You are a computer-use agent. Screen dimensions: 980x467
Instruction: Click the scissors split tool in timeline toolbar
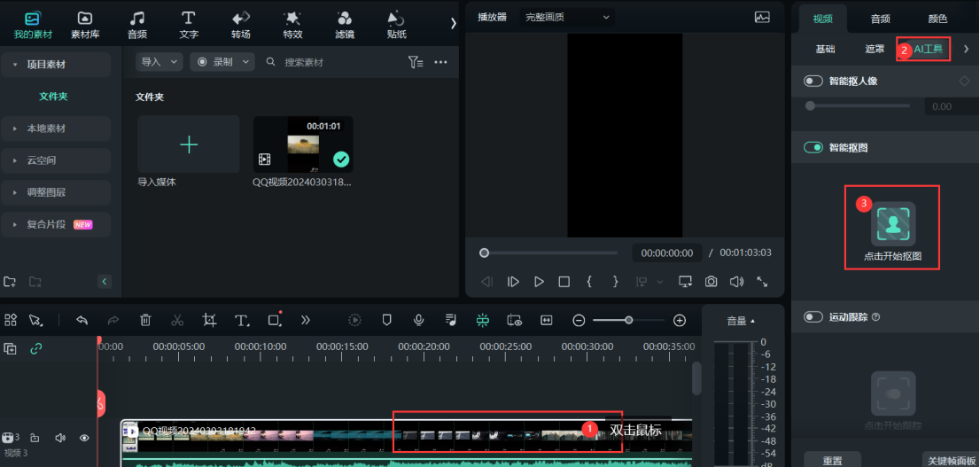click(177, 320)
